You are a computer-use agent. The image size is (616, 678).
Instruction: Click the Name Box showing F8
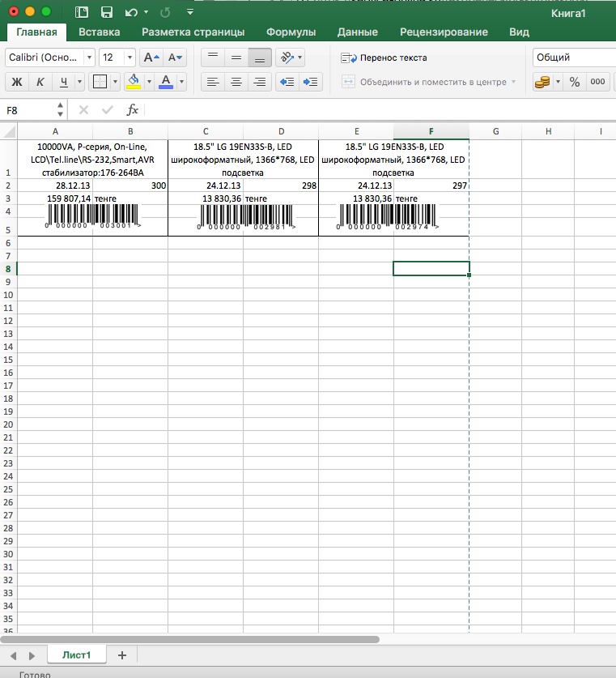click(29, 110)
